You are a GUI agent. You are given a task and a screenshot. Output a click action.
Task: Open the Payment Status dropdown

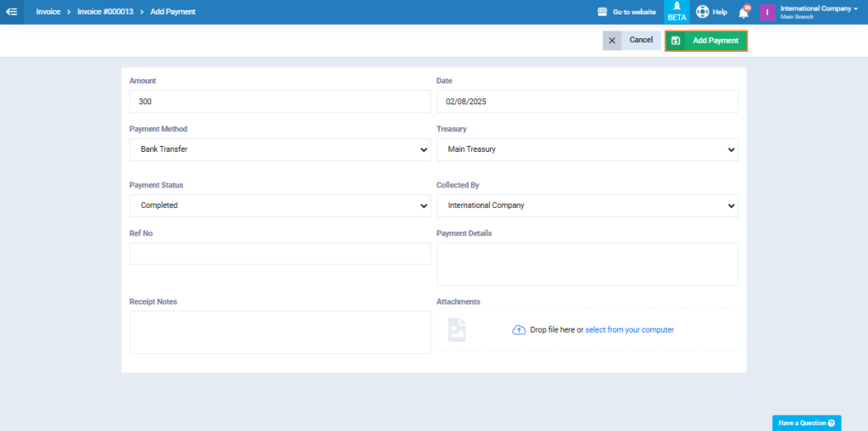[280, 205]
